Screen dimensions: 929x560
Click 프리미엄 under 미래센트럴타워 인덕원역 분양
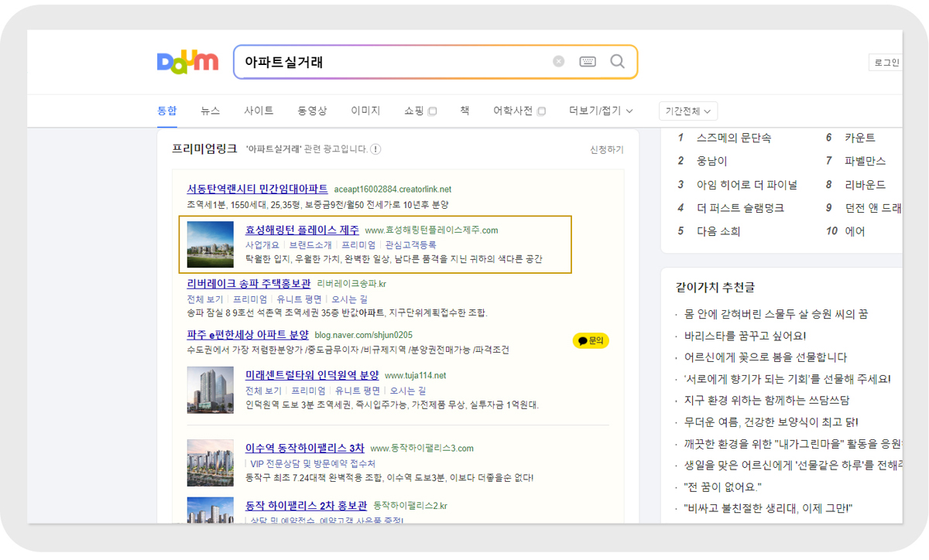click(x=308, y=391)
